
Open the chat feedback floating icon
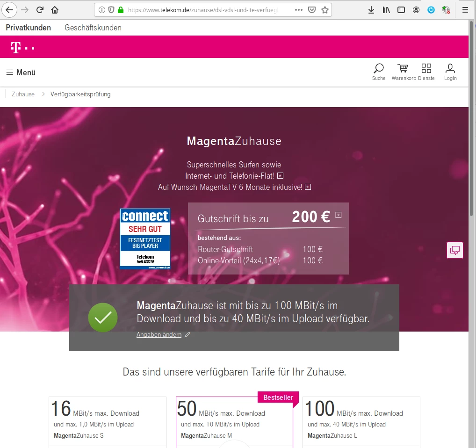[455, 250]
